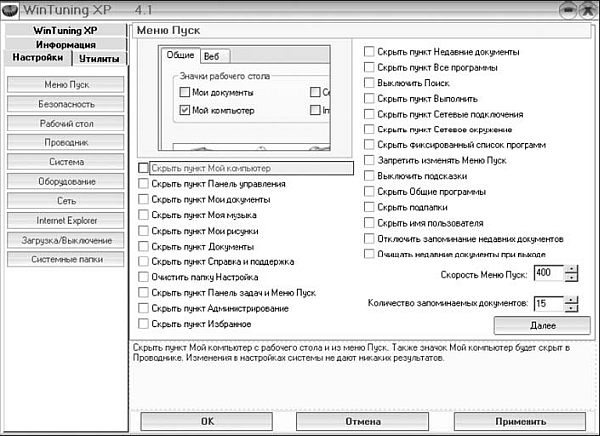Viewport: 600px width, 436px height.
Task: Close the WinTuning XP window
Action: coord(588,10)
